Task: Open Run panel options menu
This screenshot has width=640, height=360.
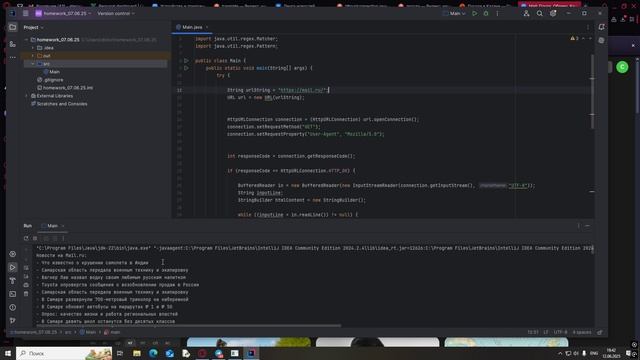Action: [x=578, y=226]
